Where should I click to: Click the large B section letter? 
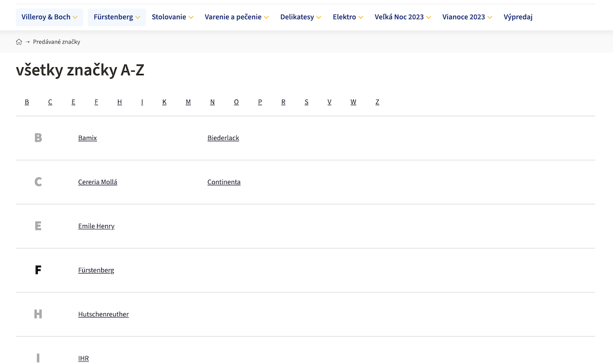[38, 138]
